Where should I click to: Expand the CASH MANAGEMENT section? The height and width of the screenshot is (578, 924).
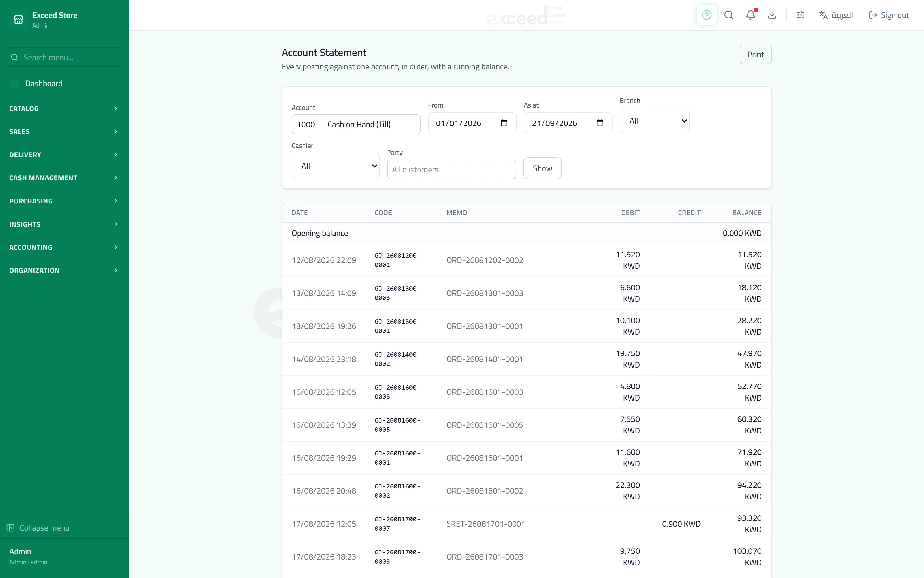point(64,178)
